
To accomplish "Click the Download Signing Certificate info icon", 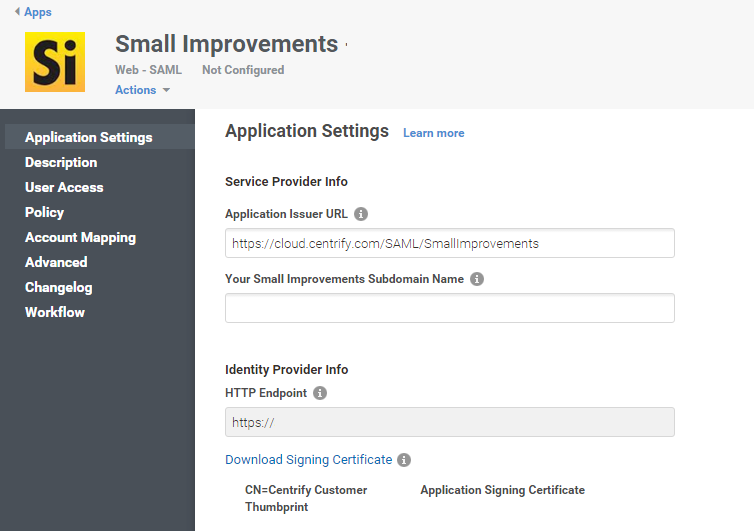I will [404, 460].
